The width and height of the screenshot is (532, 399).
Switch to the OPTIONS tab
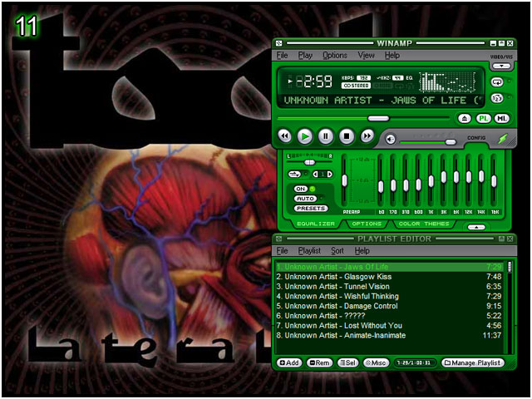pos(367,224)
